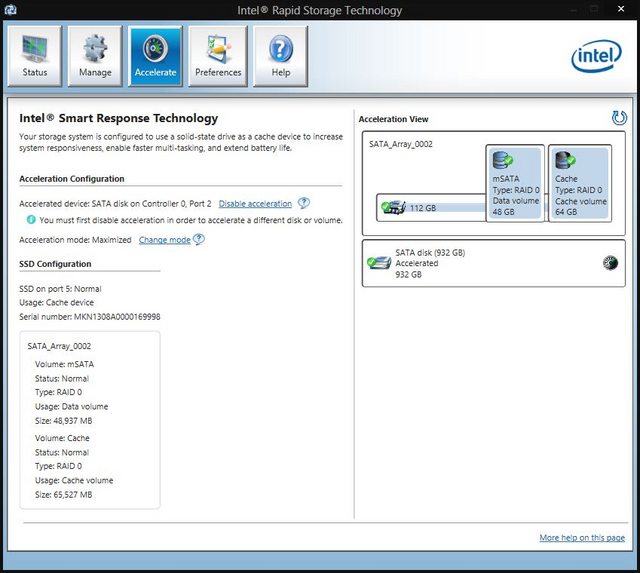
Task: Click 'Usage: Cache volume' text
Action: coord(74,480)
